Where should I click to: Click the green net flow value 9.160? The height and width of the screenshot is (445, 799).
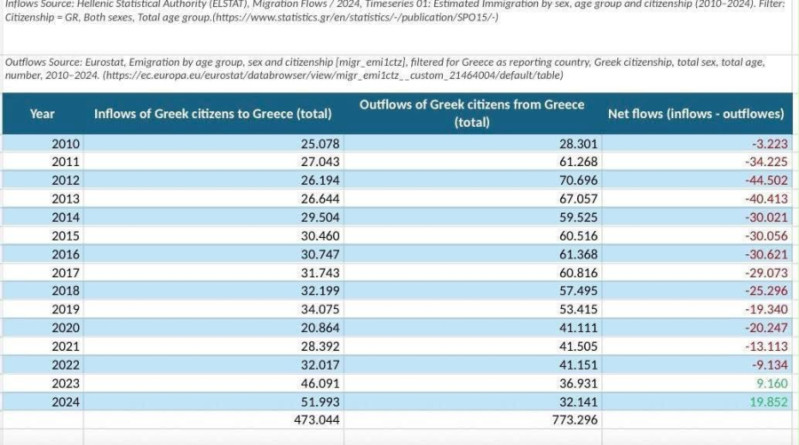pyautogui.click(x=772, y=383)
